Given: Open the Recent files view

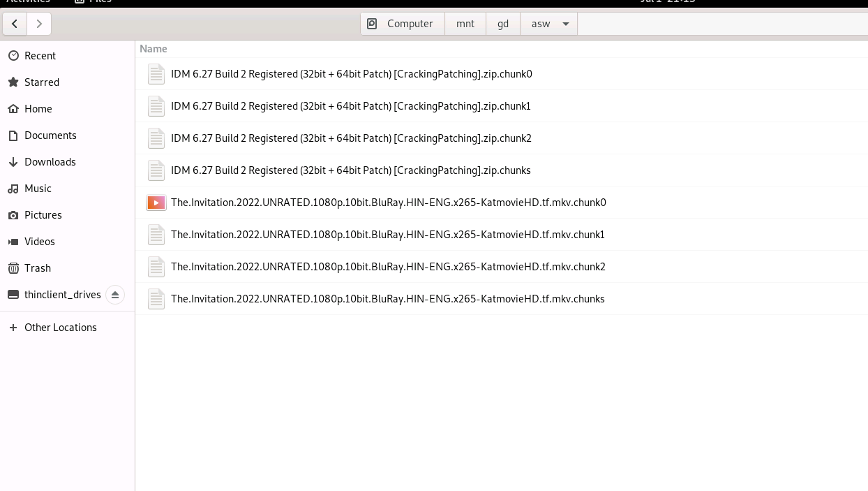Looking at the screenshot, I should coord(40,55).
